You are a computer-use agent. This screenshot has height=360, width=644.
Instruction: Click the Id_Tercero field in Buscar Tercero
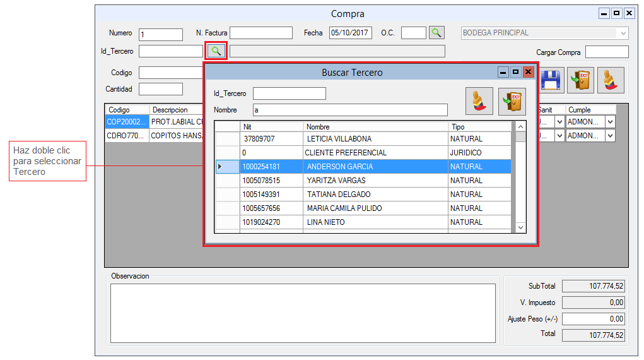pos(289,93)
